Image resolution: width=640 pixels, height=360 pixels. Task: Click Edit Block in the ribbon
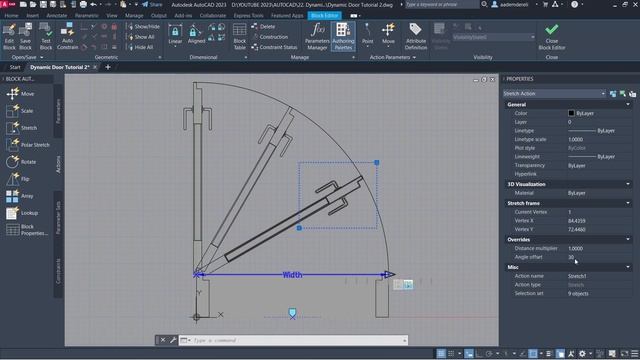tap(9, 37)
